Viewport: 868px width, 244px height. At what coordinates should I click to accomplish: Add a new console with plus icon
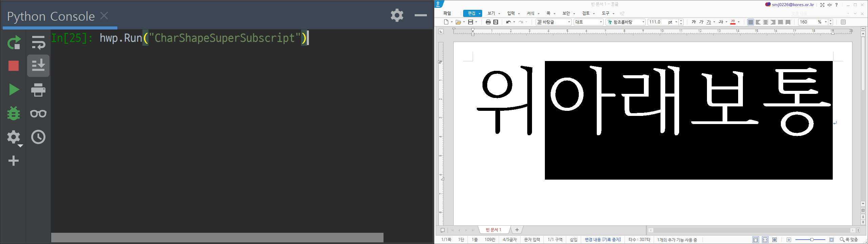14,161
